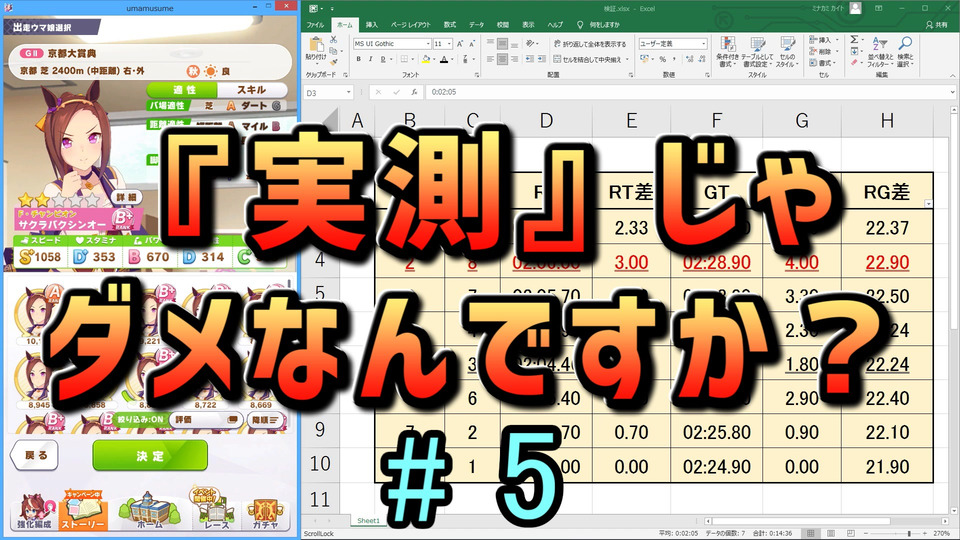960x540 pixels.
Task: Click the increase indent icon
Action: click(x=542, y=59)
